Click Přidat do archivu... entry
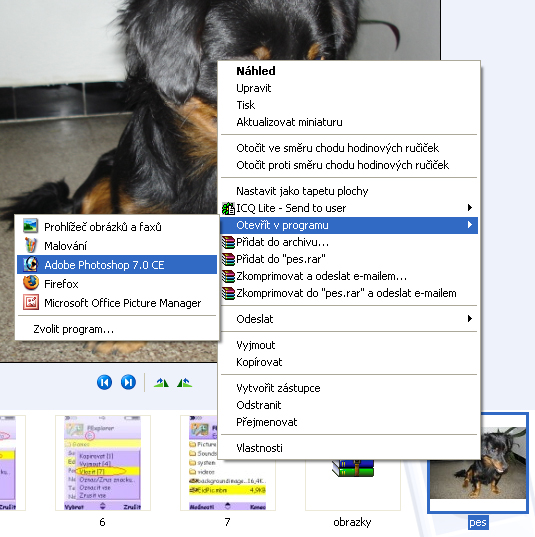 coord(349,242)
